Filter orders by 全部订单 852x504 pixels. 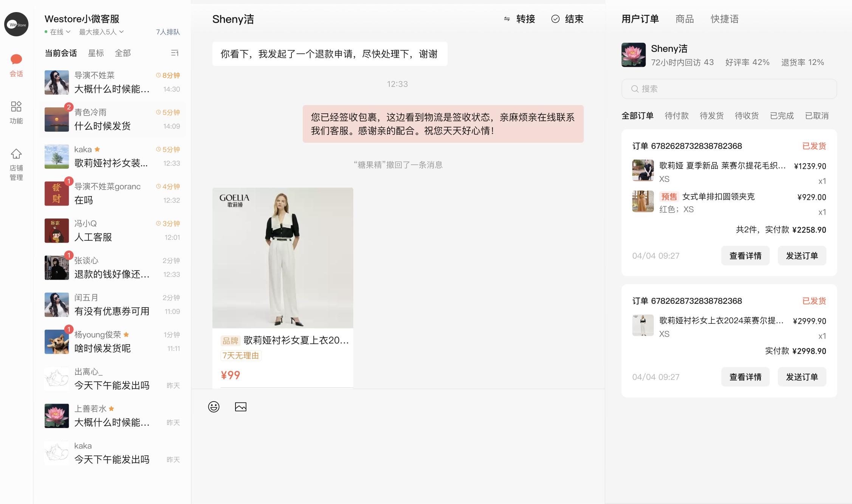(x=637, y=116)
